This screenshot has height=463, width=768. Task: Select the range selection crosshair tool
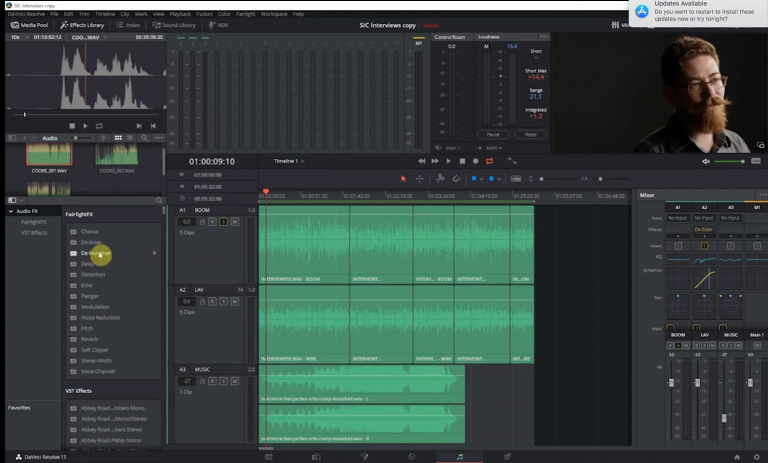420,179
